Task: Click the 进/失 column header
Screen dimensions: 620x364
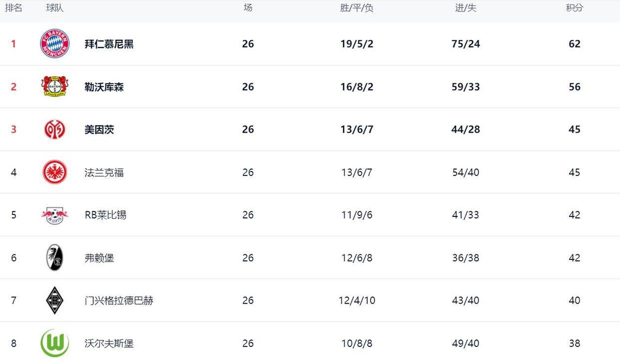Action: click(x=466, y=8)
